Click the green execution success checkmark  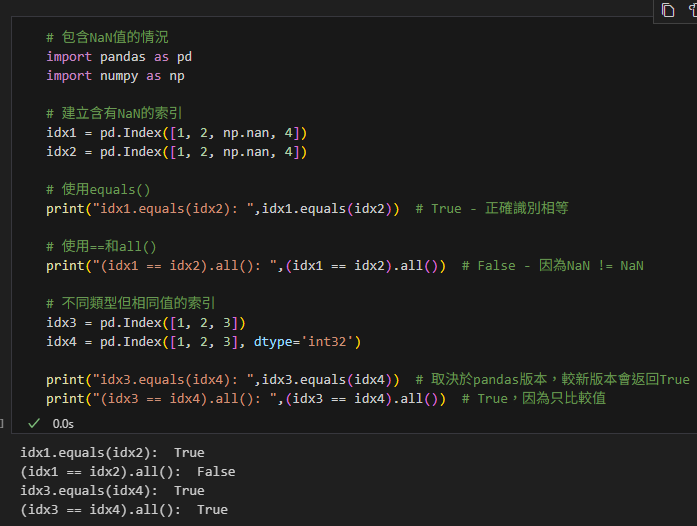pyautogui.click(x=34, y=423)
